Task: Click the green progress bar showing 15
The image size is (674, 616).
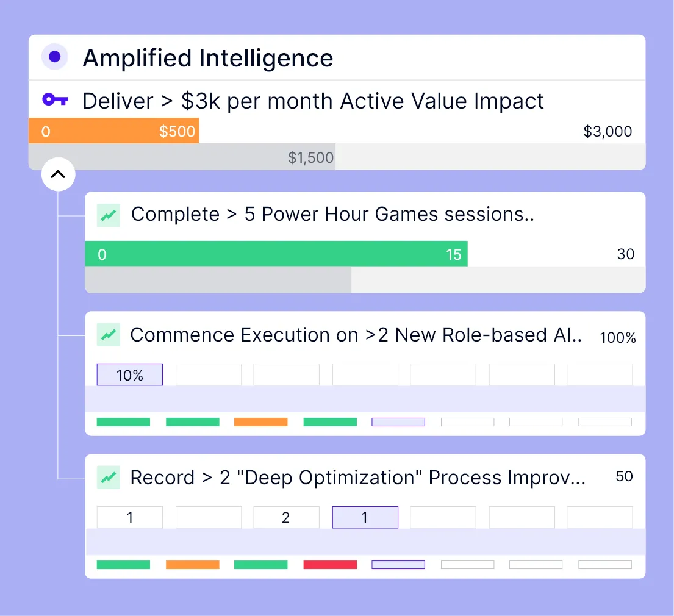Action: click(276, 254)
